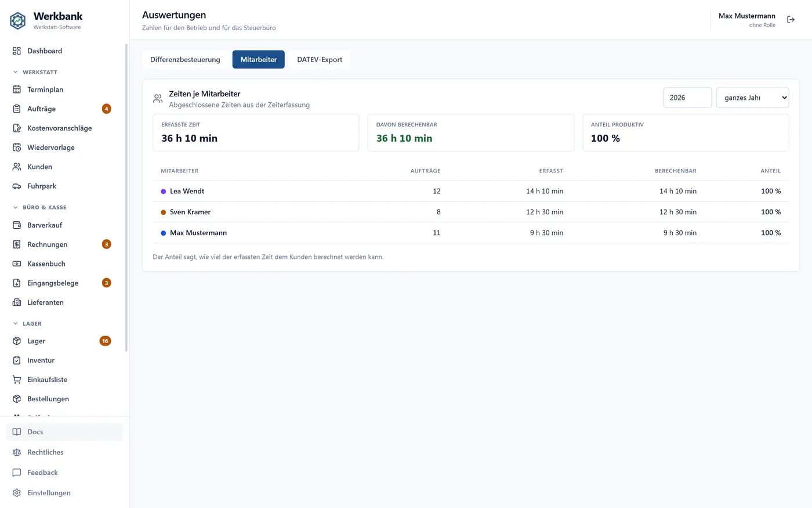The height and width of the screenshot is (508, 812).
Task: Click the Werkbank logo icon
Action: (x=18, y=21)
